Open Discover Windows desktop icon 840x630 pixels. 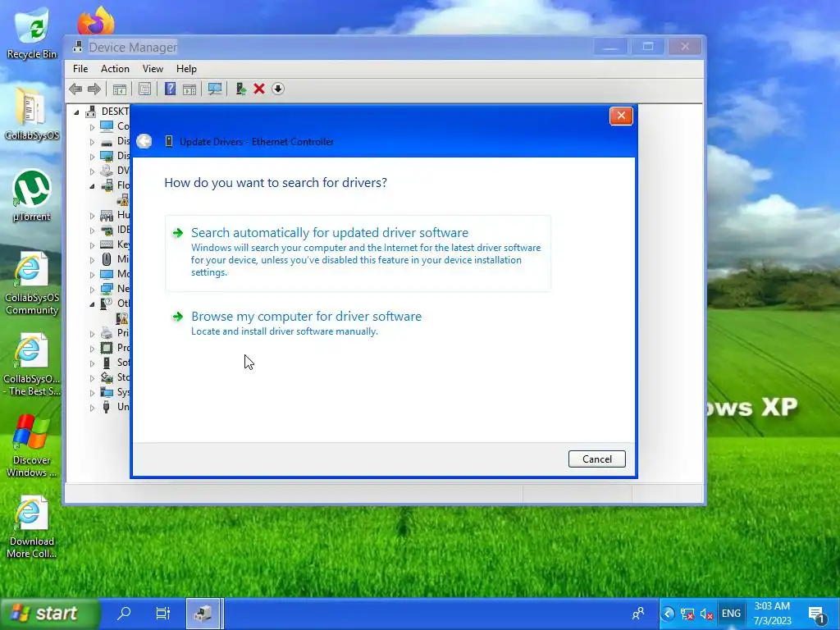point(32,445)
